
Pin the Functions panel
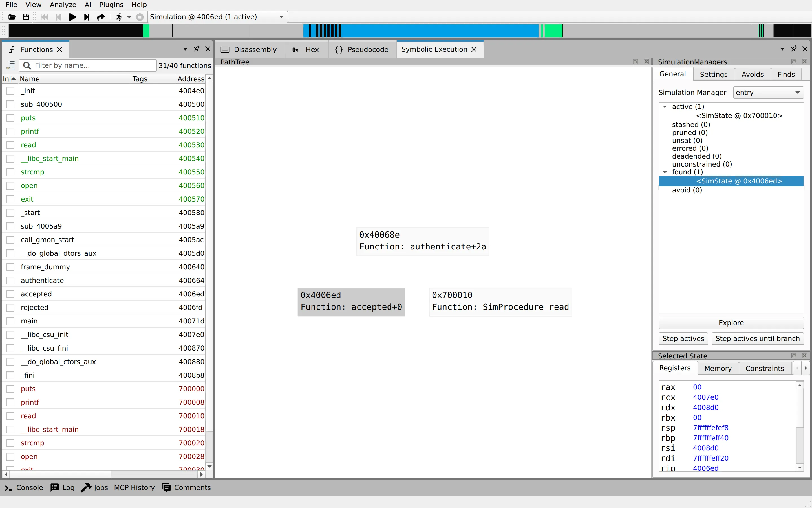[x=197, y=49]
